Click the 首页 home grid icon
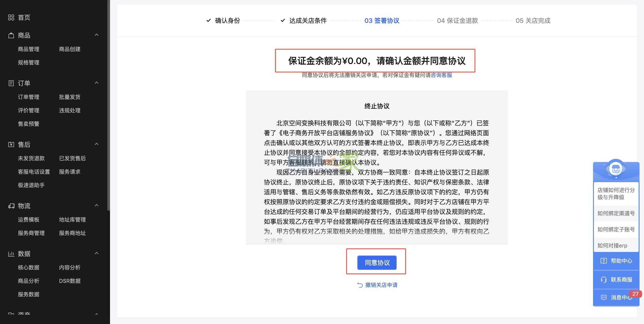Viewport: 644px width, 324px height. tap(11, 17)
